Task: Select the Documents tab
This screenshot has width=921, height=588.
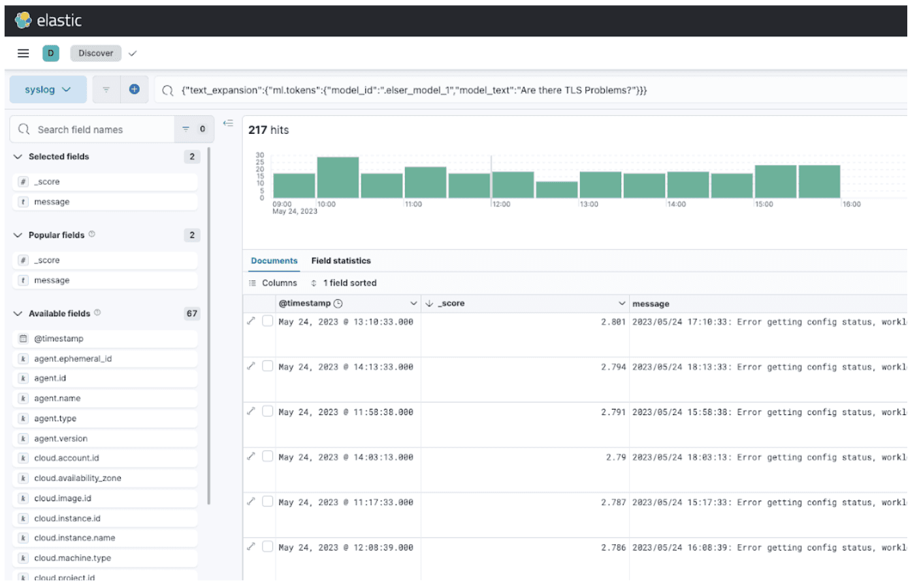Action: 274,261
